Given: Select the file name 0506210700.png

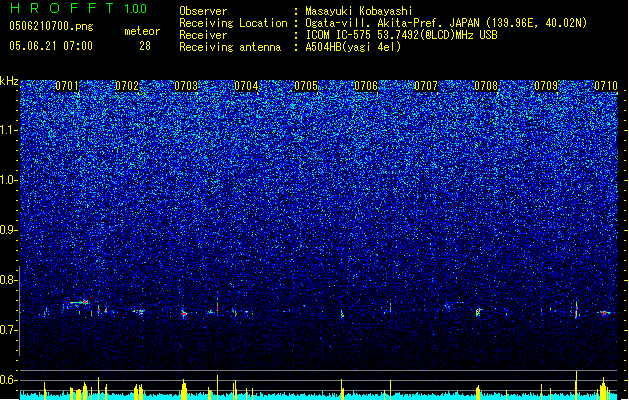Looking at the screenshot, I should 51,27.
